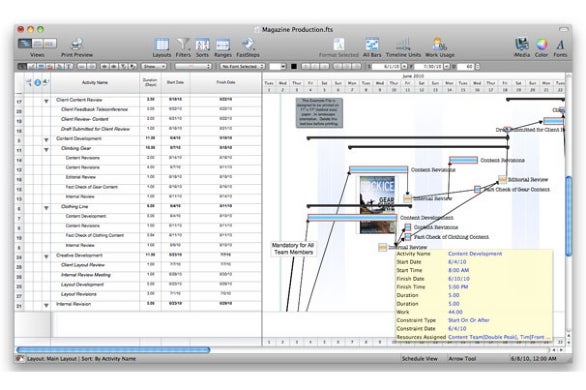This screenshot has height=390, width=586.
Task: Select the Internal Revision activity row
Action: (x=138, y=304)
